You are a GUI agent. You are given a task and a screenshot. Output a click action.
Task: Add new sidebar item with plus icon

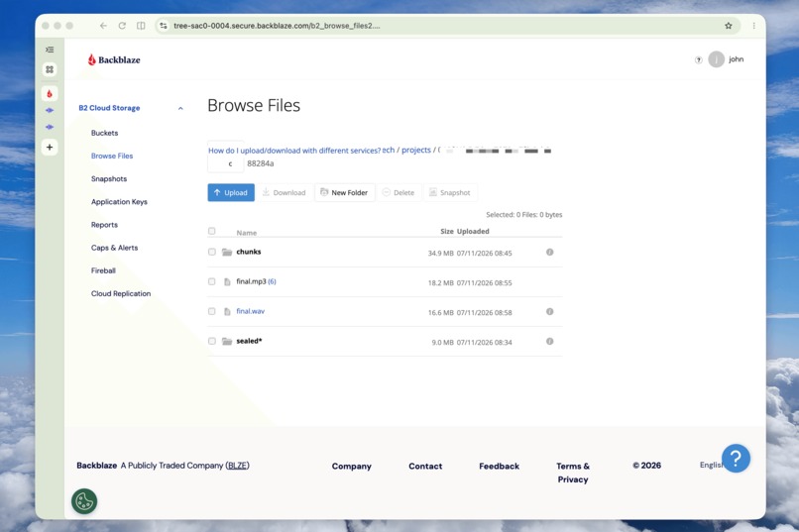click(50, 148)
